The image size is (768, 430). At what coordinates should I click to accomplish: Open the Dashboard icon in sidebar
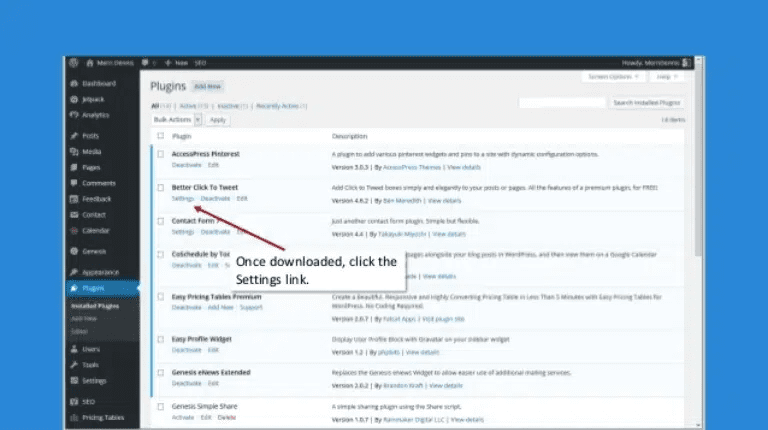pyautogui.click(x=74, y=84)
